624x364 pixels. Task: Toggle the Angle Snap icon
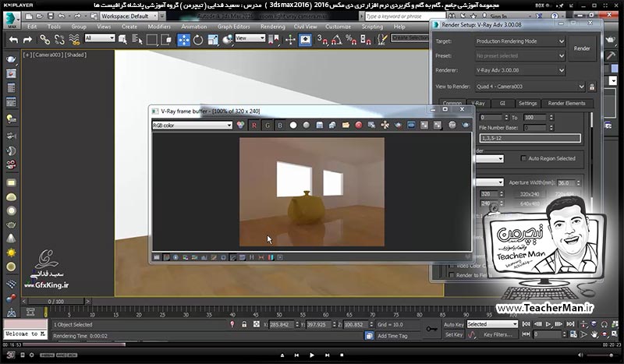(x=336, y=40)
